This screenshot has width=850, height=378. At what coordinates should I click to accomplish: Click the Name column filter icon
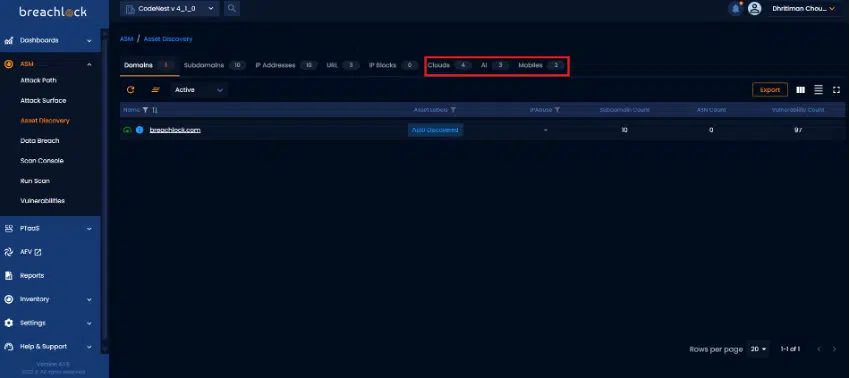145,110
